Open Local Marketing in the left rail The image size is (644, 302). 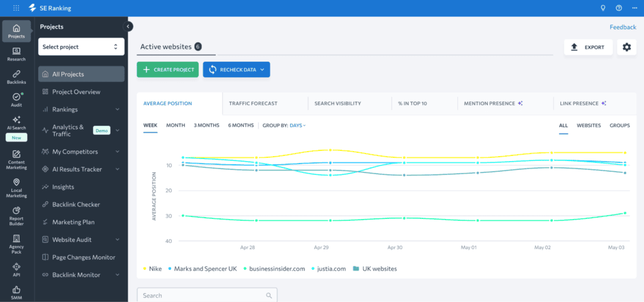click(x=16, y=188)
